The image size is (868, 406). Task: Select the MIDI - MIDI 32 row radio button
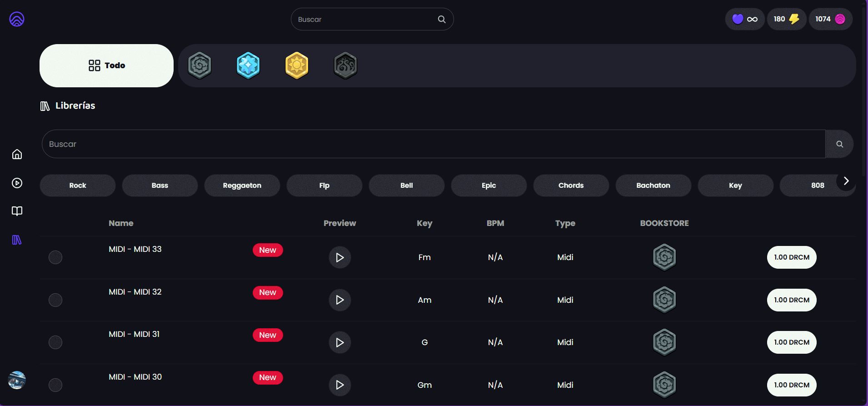[x=55, y=300]
